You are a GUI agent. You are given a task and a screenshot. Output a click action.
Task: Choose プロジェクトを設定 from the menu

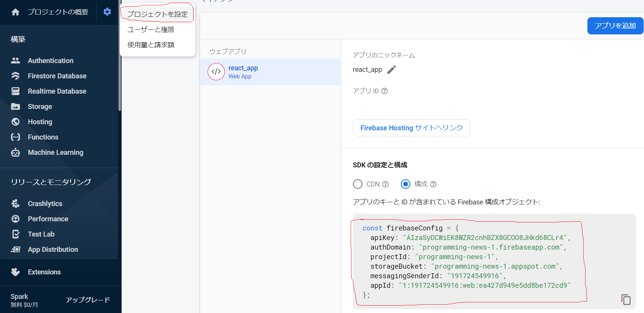(x=157, y=14)
